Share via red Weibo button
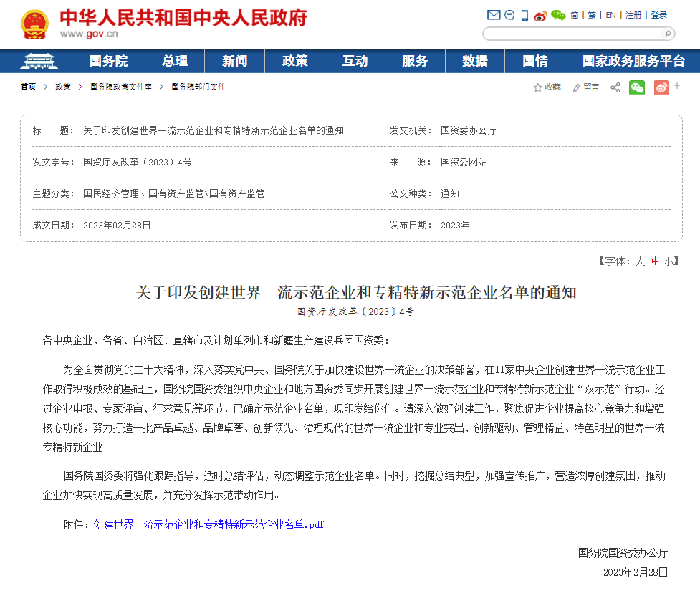 (661, 88)
